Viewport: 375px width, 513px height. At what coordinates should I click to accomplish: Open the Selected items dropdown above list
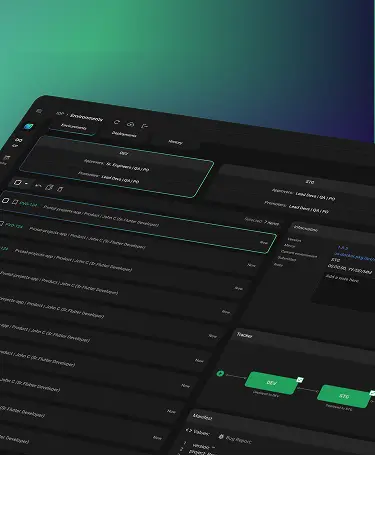262,221
